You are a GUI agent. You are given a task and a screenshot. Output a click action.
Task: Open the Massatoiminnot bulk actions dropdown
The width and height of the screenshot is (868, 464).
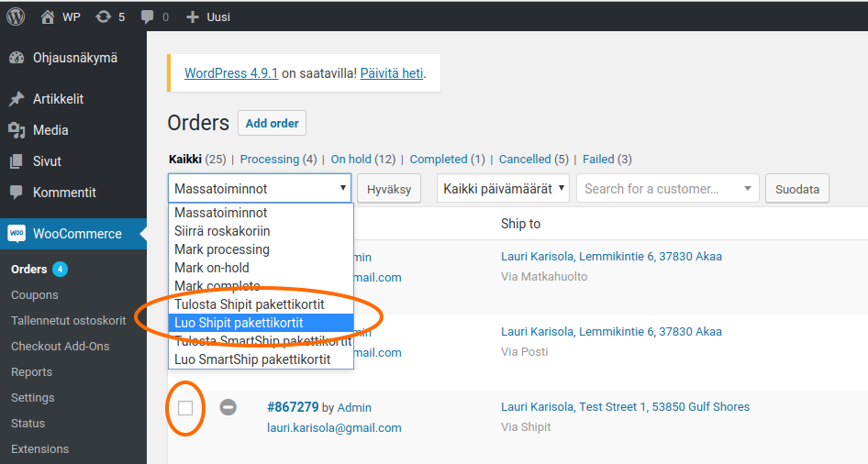coord(260,189)
